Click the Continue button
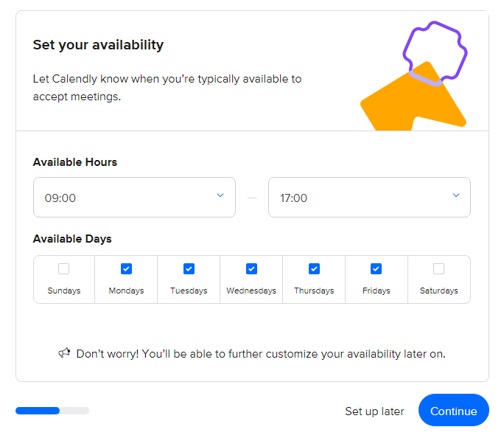 coord(454,410)
